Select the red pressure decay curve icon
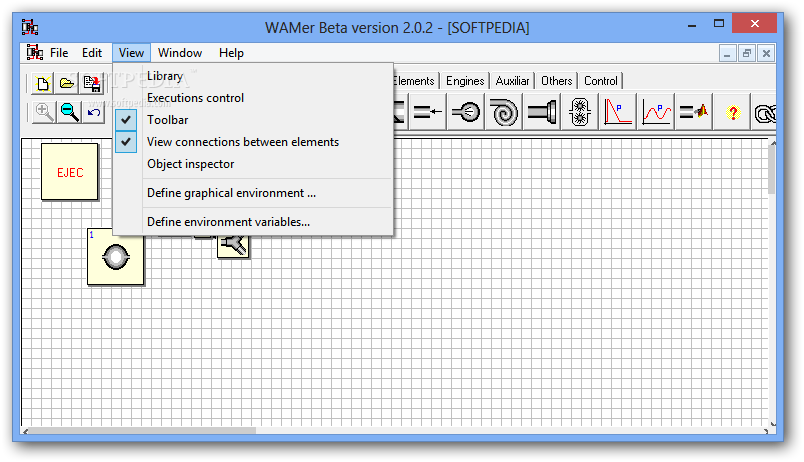The width and height of the screenshot is (804, 462). pos(618,112)
